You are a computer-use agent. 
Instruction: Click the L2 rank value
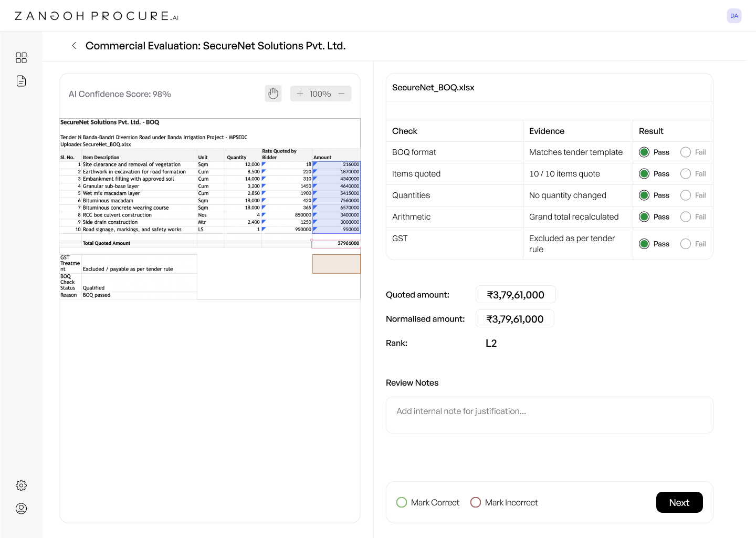click(x=491, y=343)
